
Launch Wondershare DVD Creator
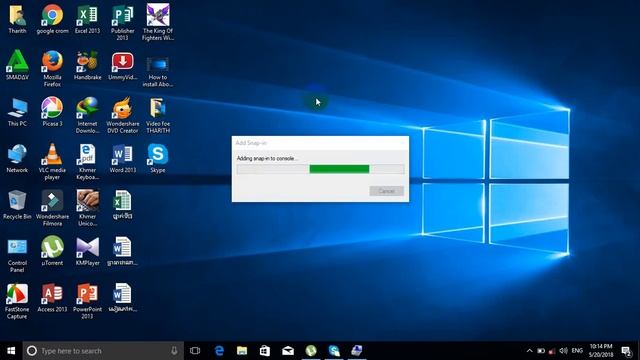point(122,115)
